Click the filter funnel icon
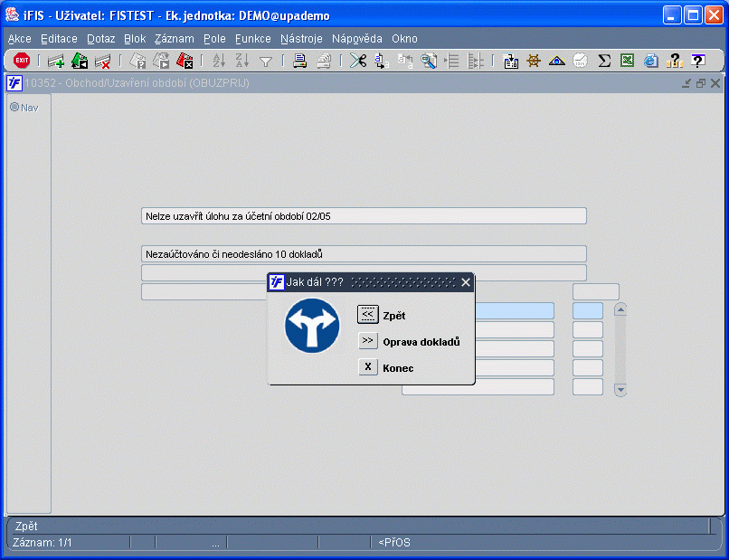Viewport: 729px width, 560px height. tap(266, 61)
